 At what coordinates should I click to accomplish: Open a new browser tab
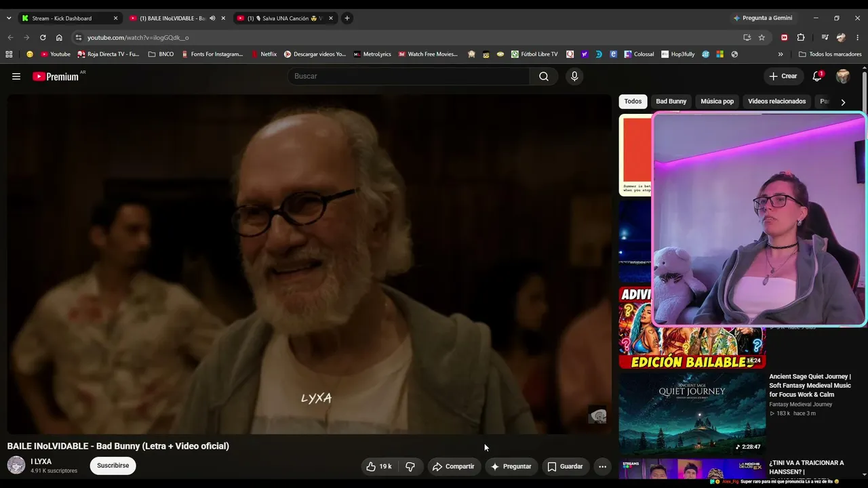pyautogui.click(x=347, y=18)
